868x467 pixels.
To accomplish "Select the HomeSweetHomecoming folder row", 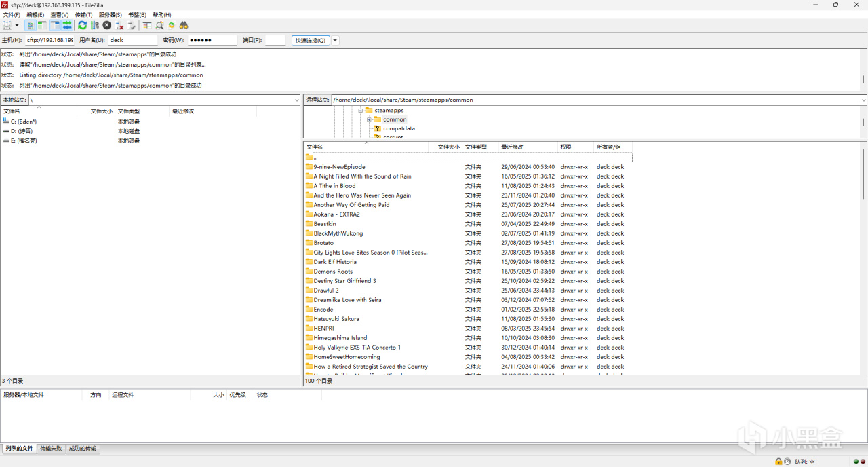I will pyautogui.click(x=468, y=356).
